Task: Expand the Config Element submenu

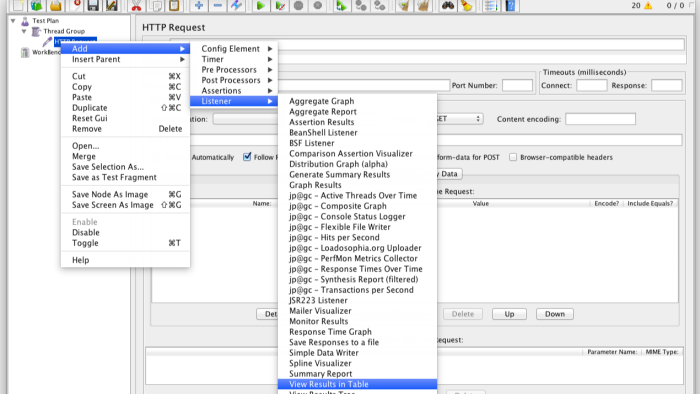Action: tap(235, 49)
